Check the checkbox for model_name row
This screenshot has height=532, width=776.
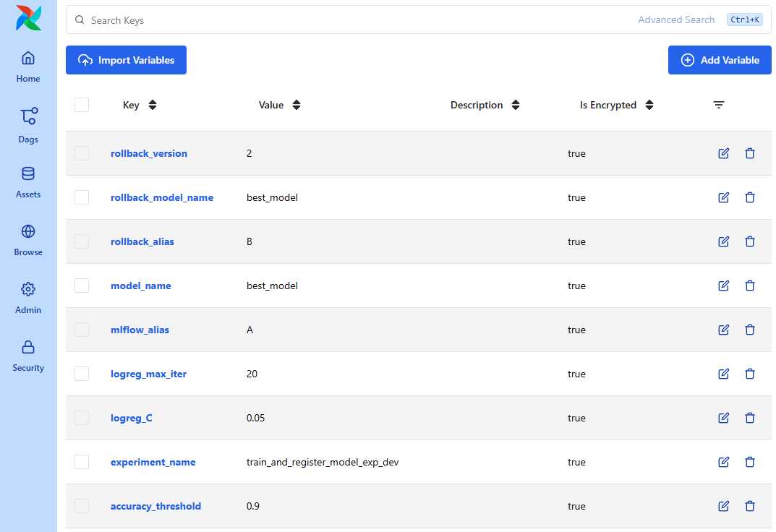pos(82,286)
